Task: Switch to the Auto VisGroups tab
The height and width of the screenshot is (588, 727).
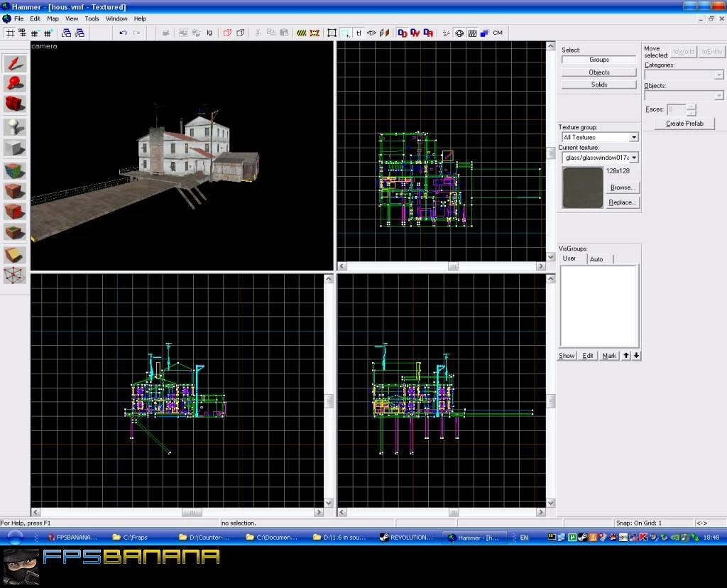Action: coord(596,259)
